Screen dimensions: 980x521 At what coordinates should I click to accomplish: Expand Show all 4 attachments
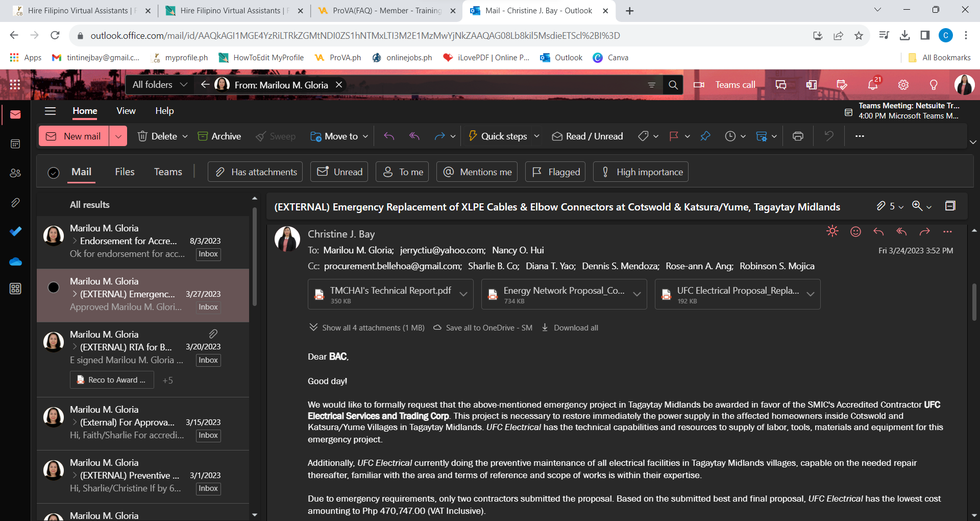point(366,328)
